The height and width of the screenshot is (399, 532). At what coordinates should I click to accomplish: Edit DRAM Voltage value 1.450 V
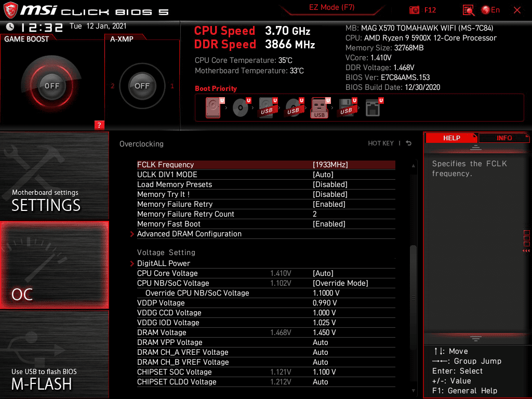(266, 332)
